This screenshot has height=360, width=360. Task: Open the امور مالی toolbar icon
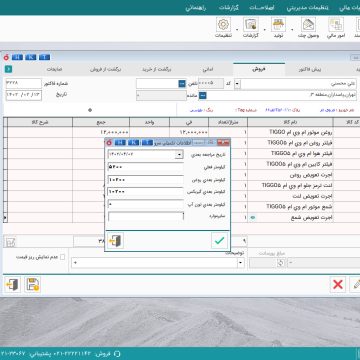[x=336, y=25]
